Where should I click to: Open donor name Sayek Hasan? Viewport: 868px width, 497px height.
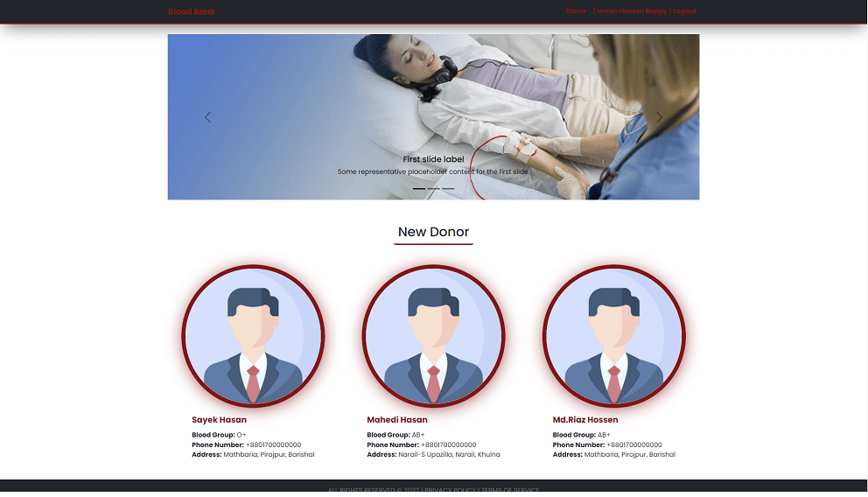[x=219, y=420]
